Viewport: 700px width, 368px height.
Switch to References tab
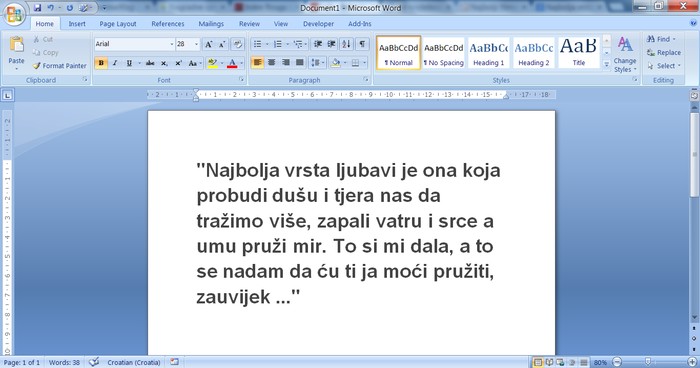[x=167, y=24]
